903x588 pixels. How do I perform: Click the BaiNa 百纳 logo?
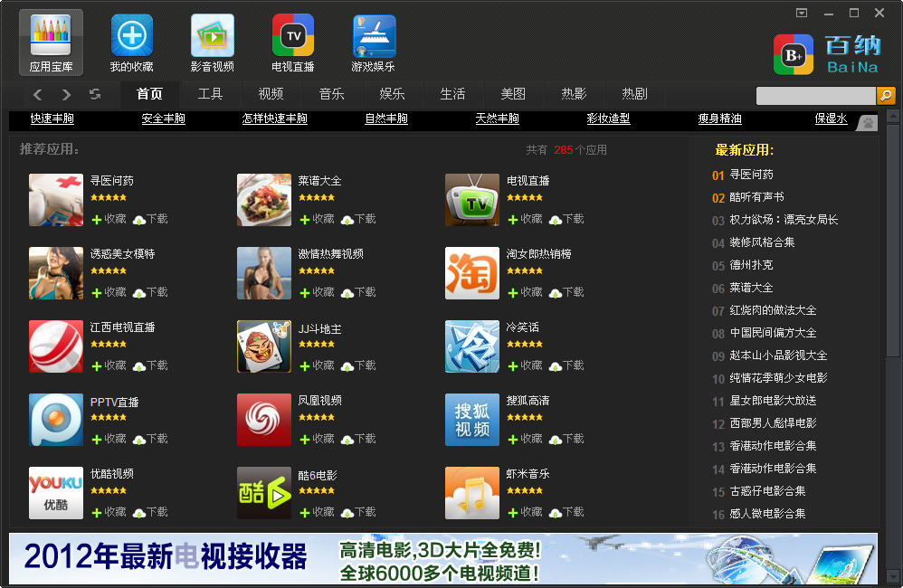(827, 54)
